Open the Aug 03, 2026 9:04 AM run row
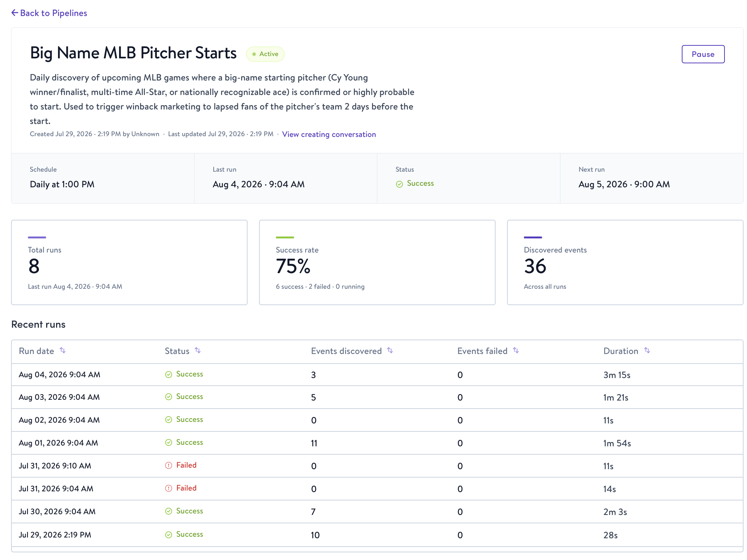The image size is (747, 560). [377, 397]
